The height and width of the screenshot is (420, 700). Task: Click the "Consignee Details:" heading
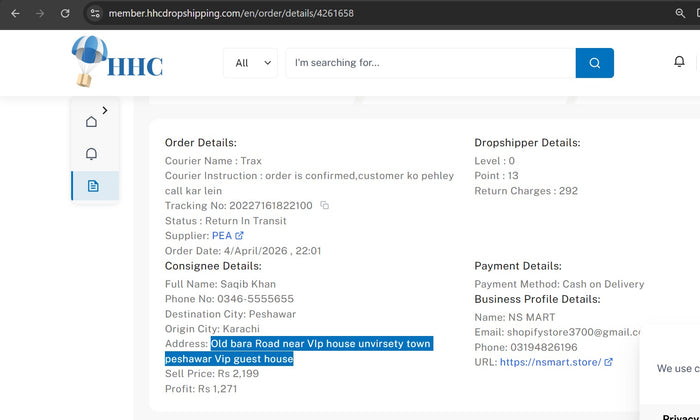click(213, 266)
